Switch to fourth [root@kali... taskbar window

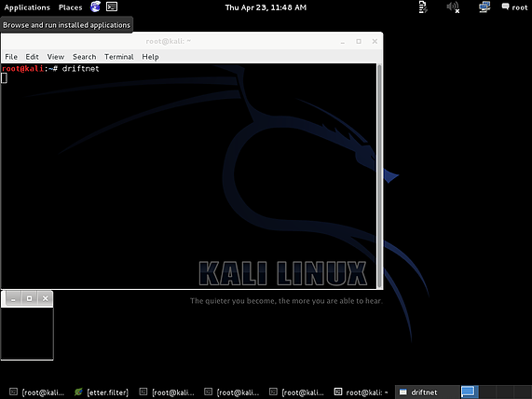coord(297,392)
